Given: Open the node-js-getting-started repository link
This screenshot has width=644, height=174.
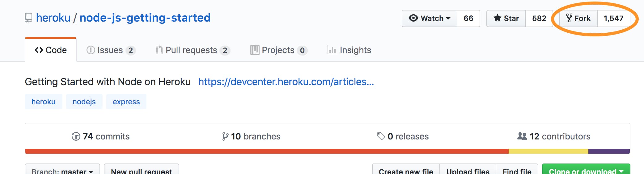Looking at the screenshot, I should [145, 18].
